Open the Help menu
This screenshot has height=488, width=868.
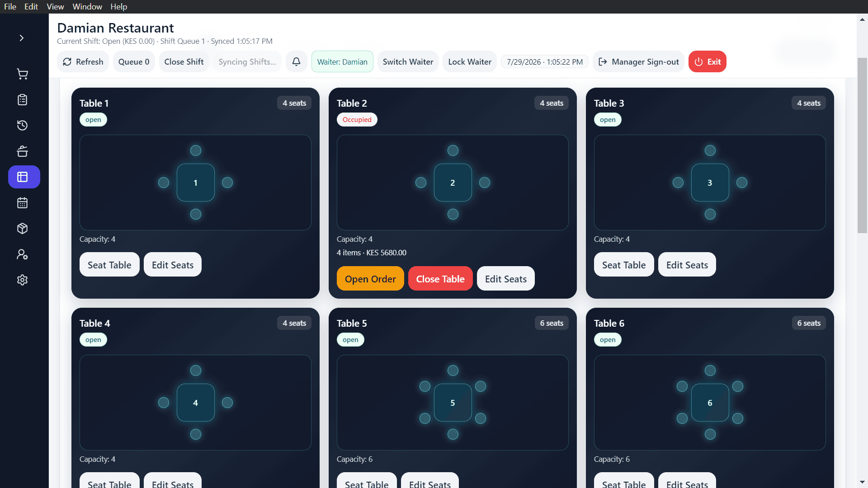pos(119,7)
